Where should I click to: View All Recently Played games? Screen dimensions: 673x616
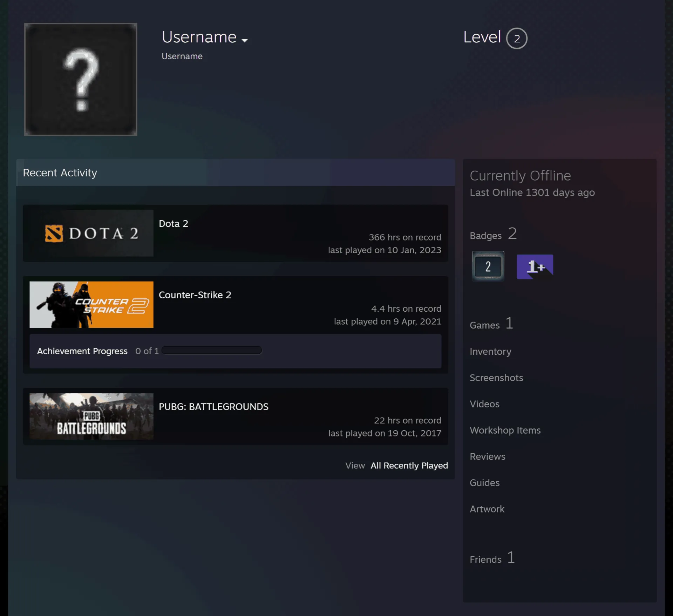tap(409, 466)
